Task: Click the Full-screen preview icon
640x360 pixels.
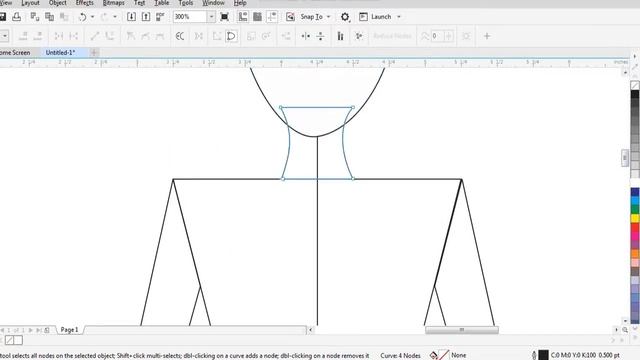Action: tap(224, 17)
